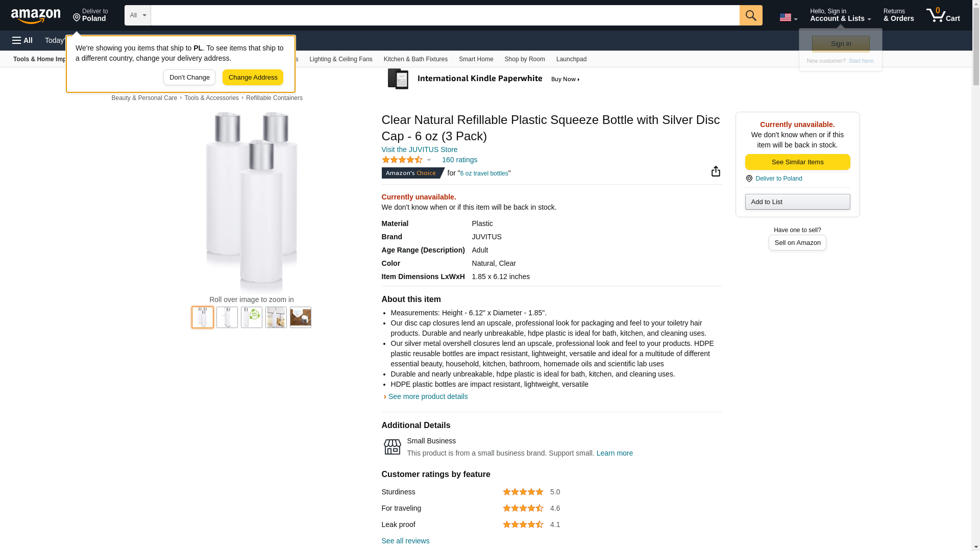Click the search magnifier button
Image resolution: width=980 pixels, height=551 pixels.
[x=750, y=15]
